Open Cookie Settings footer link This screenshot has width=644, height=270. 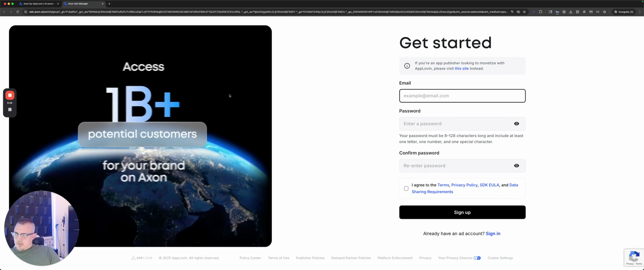500,258
